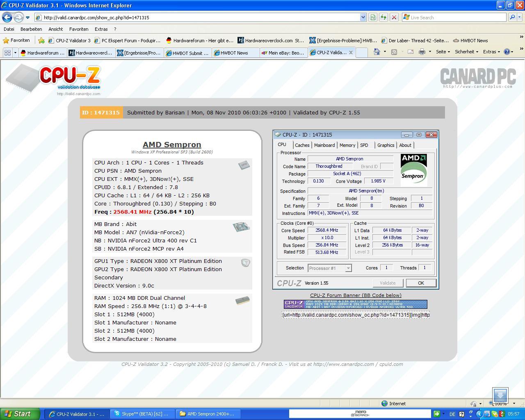Open PC Ekspert Forum favorite link
This screenshot has width=525, height=420.
tap(127, 40)
